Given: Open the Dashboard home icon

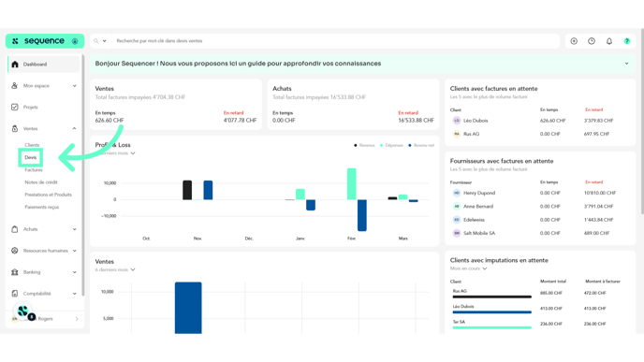Looking at the screenshot, I should pos(15,64).
